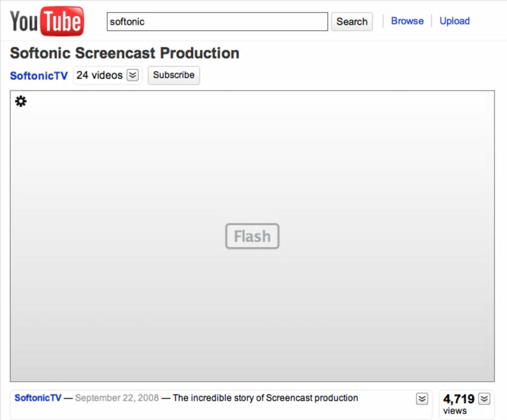Subscribe to the SoftonicTV channel
The width and height of the screenshot is (507, 420).
(x=173, y=75)
